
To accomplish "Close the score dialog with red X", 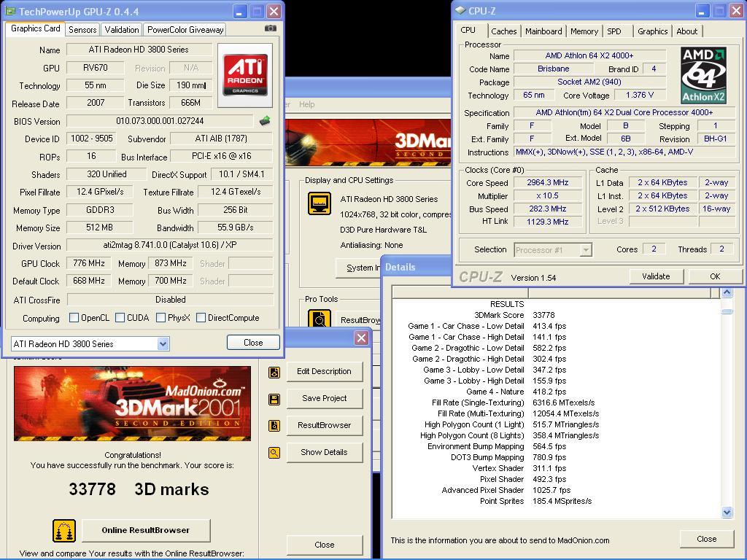I will tap(361, 338).
